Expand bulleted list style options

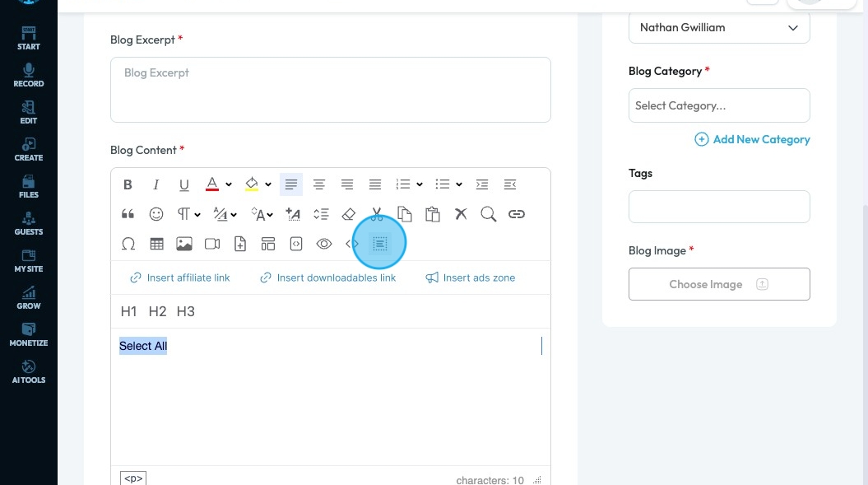coord(459,184)
